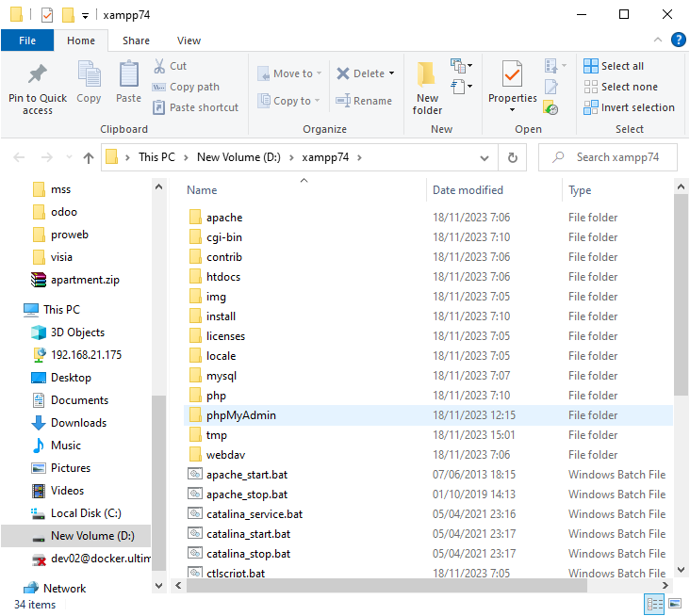Switch to Large icons view in status bar
Image resolution: width=690 pixels, height=616 pixels.
click(675, 603)
